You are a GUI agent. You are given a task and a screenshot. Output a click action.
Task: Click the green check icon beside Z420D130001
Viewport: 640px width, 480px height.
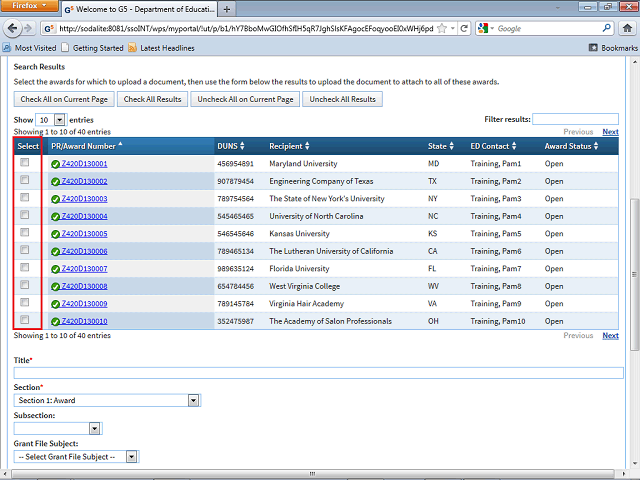click(x=55, y=163)
